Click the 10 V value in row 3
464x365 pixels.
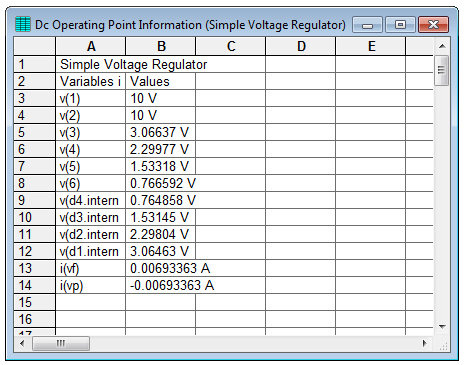pyautogui.click(x=161, y=98)
